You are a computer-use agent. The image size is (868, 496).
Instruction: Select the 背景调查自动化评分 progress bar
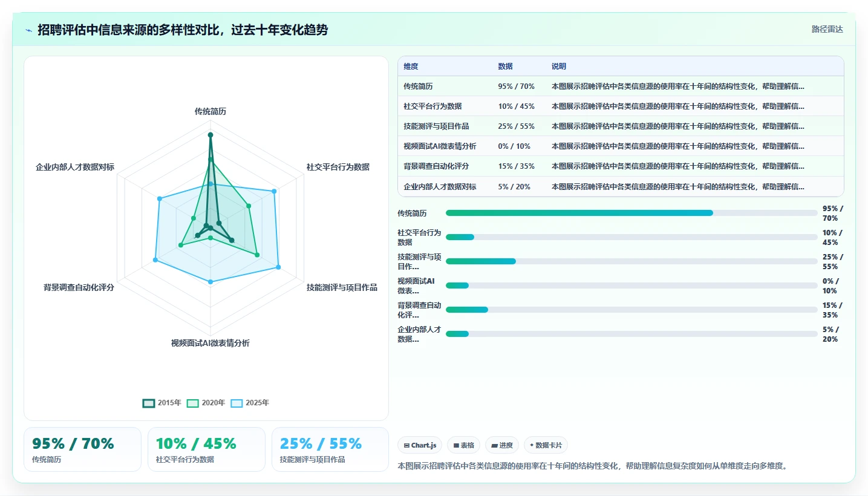[x=631, y=310]
